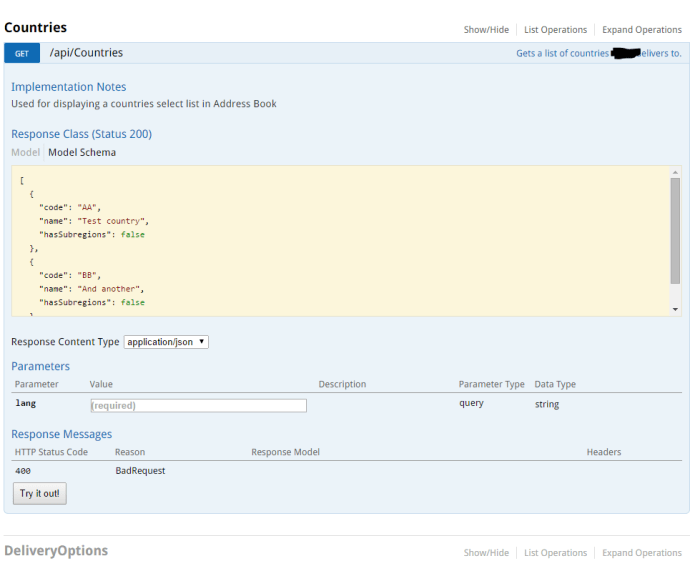
Task: Open the Response Content Type dropdown
Action: 166,342
